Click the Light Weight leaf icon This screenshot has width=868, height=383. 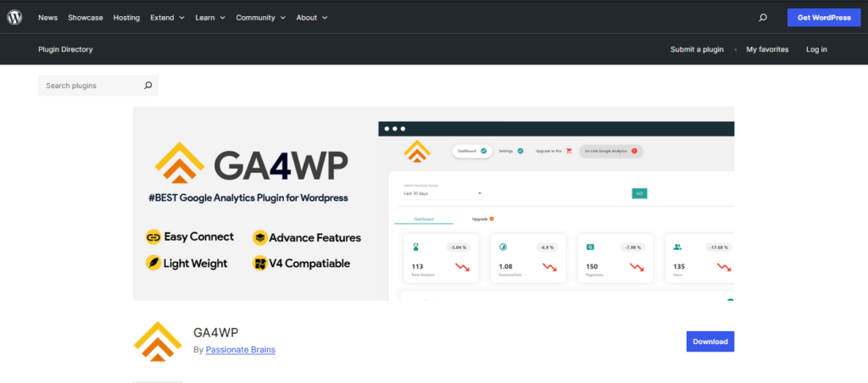click(x=153, y=264)
